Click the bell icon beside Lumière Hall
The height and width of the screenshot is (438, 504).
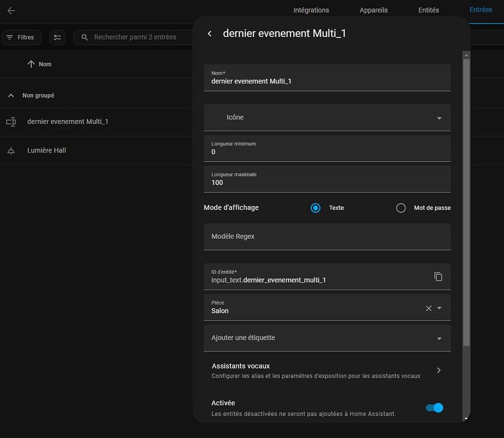pos(11,151)
